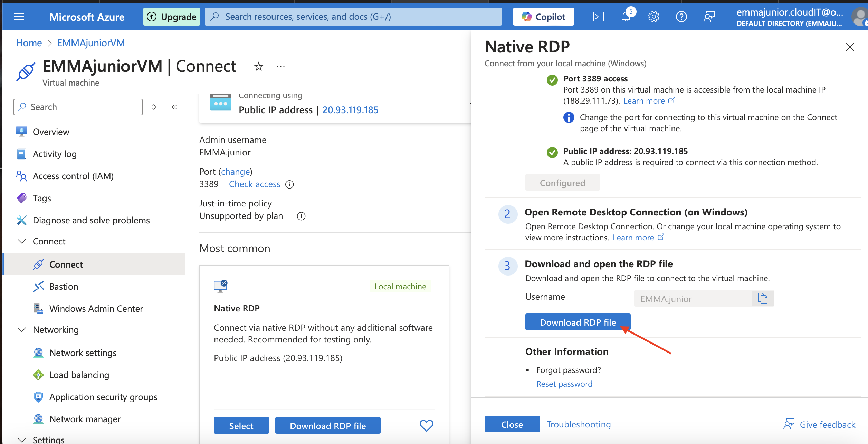Open Troubleshooting link
The height and width of the screenshot is (444, 868).
click(579, 424)
